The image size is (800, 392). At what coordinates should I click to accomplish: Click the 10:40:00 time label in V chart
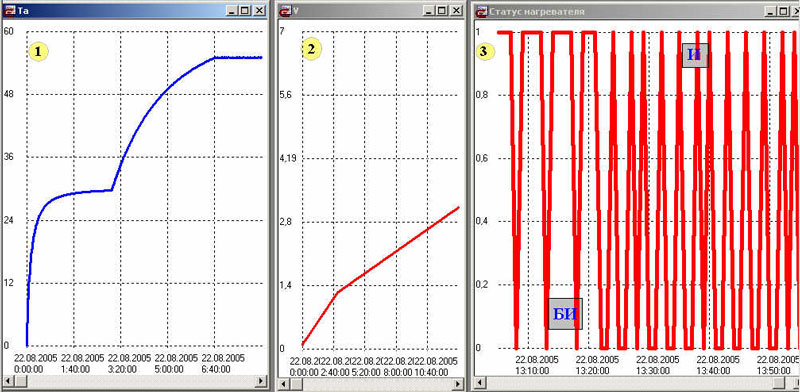431,373
